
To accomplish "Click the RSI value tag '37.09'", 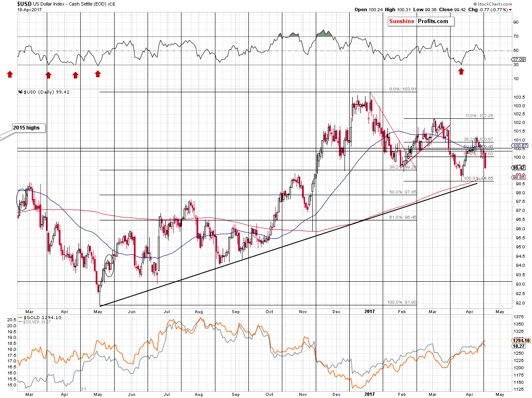I will pyautogui.click(x=519, y=59).
